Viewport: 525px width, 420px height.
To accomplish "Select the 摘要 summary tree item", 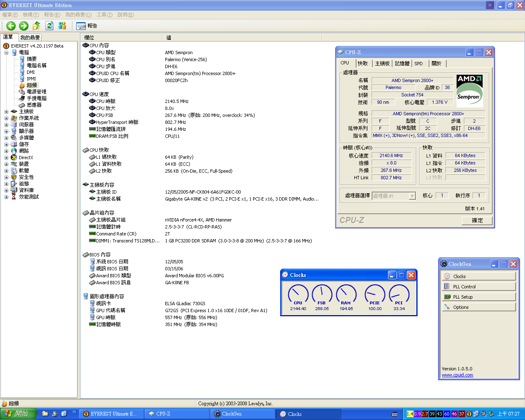I will pyautogui.click(x=32, y=59).
